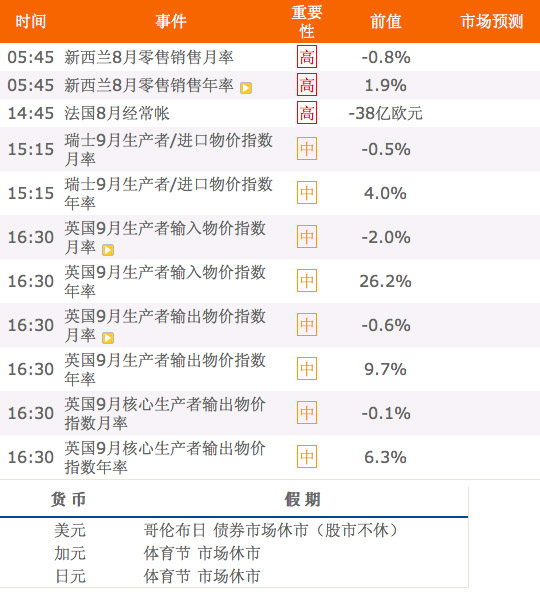The height and width of the screenshot is (600, 540).
Task: Click 高 importance badge for 法国8月经常帐
Action: click(x=307, y=113)
